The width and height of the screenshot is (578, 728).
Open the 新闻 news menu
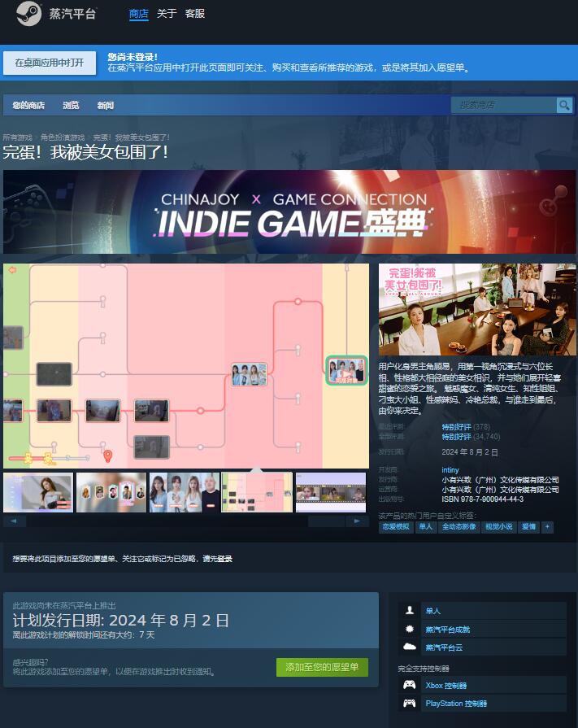click(106, 106)
